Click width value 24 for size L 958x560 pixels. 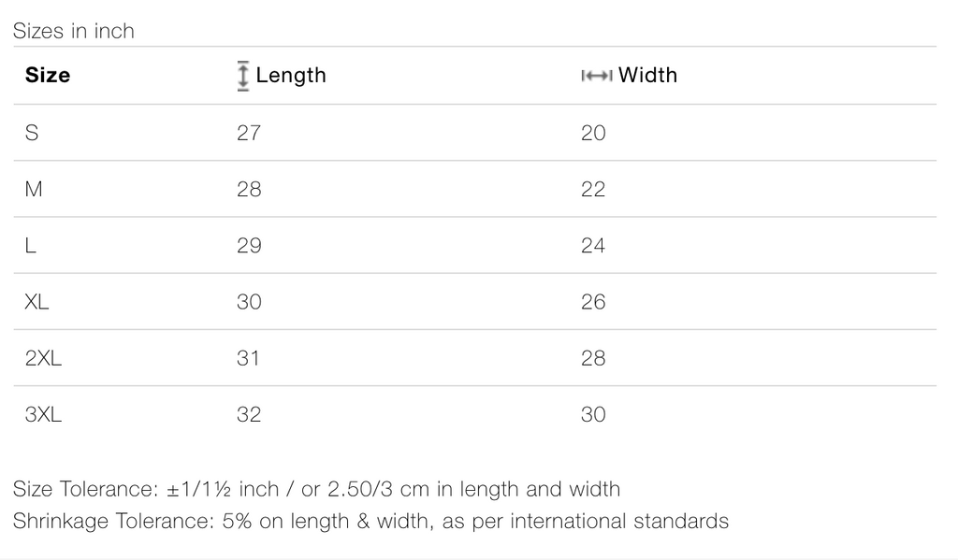593,246
